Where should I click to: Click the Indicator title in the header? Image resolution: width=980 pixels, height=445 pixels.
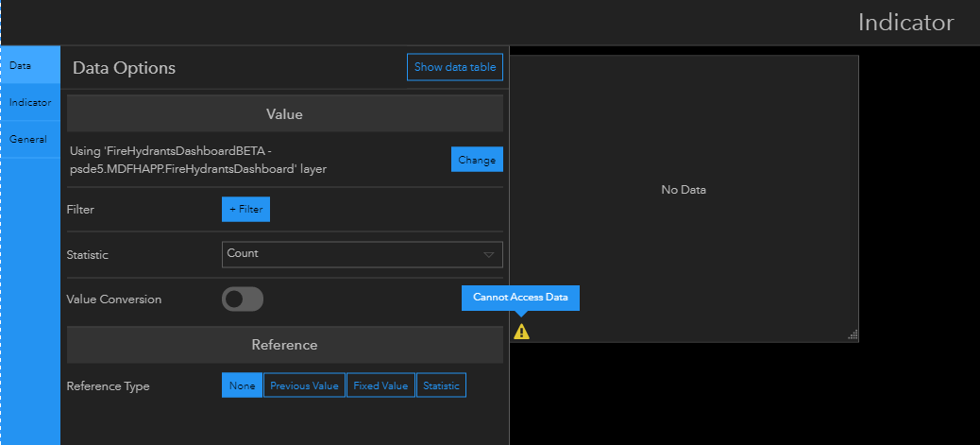(x=905, y=23)
